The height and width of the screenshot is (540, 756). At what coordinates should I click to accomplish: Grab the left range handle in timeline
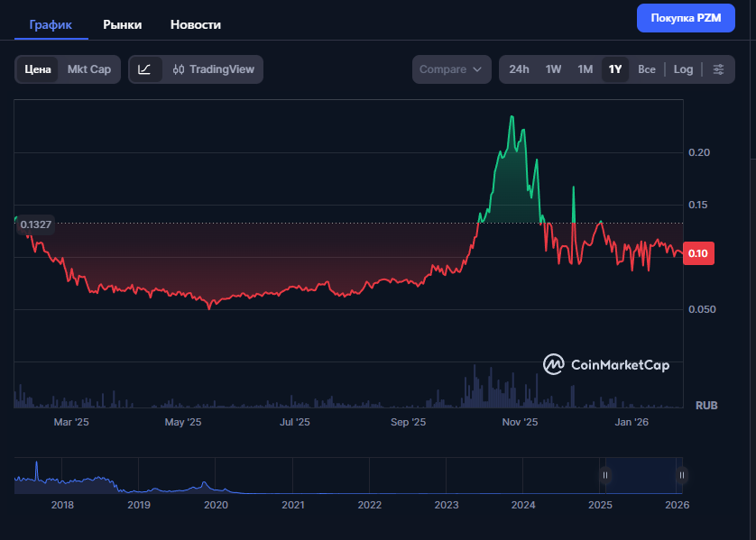click(x=605, y=475)
